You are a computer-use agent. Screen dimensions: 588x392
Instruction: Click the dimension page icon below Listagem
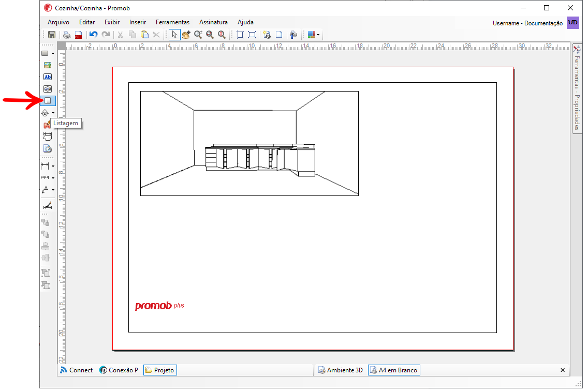pos(48,137)
